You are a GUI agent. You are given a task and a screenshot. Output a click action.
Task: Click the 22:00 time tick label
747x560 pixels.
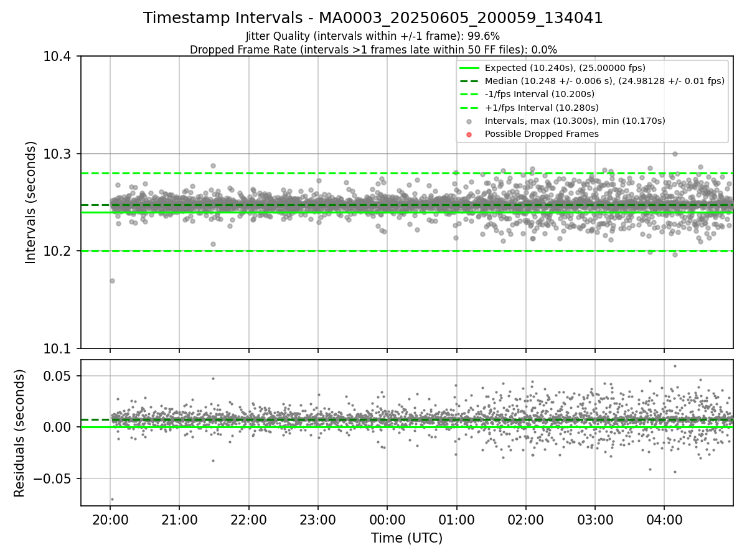click(x=248, y=519)
